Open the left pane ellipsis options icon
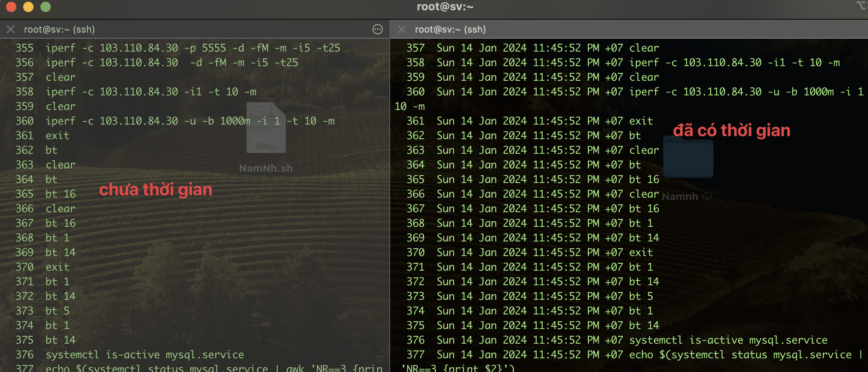 tap(377, 29)
